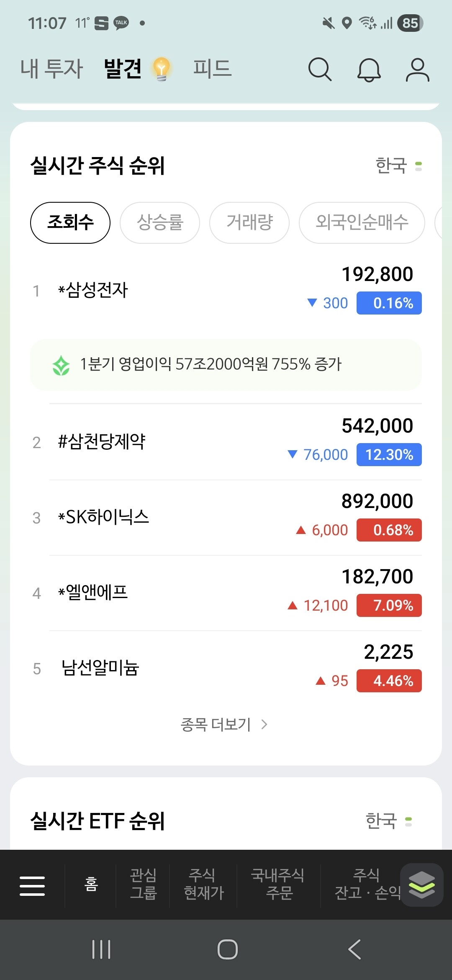Viewport: 452px width, 980px height.
Task: Switch to the 내 투자 tab
Action: coord(52,69)
